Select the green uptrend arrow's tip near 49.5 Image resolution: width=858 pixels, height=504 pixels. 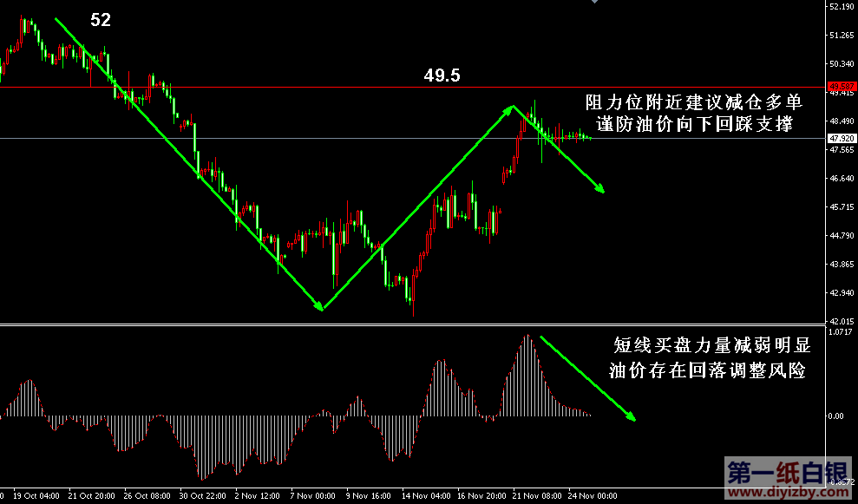pos(510,108)
